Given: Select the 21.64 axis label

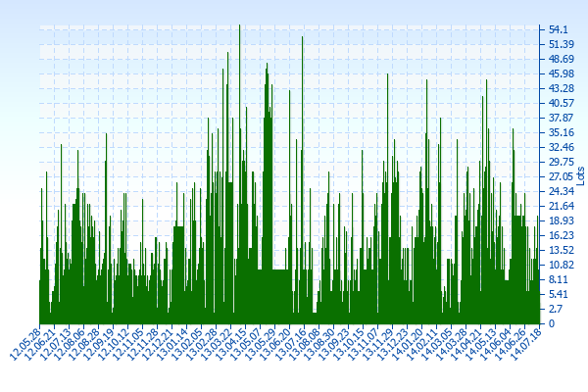Looking at the screenshot, I should 562,206.
